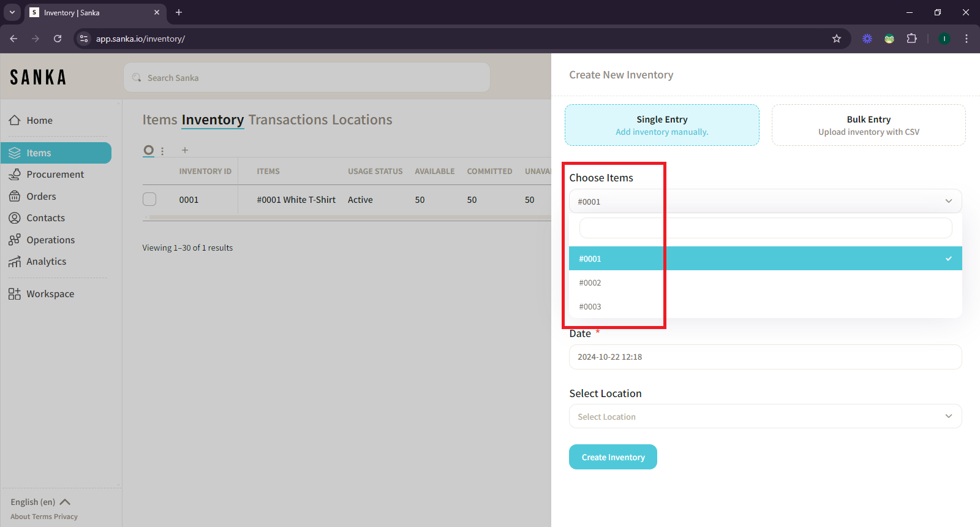Go to the Contacts icon

15,218
